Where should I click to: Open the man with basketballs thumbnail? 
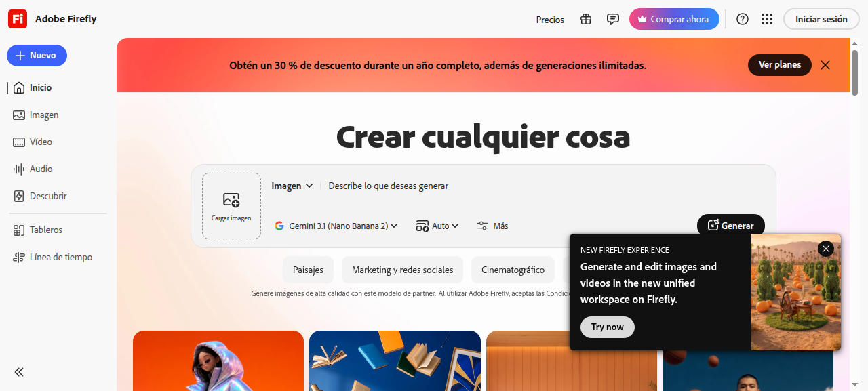click(x=748, y=371)
